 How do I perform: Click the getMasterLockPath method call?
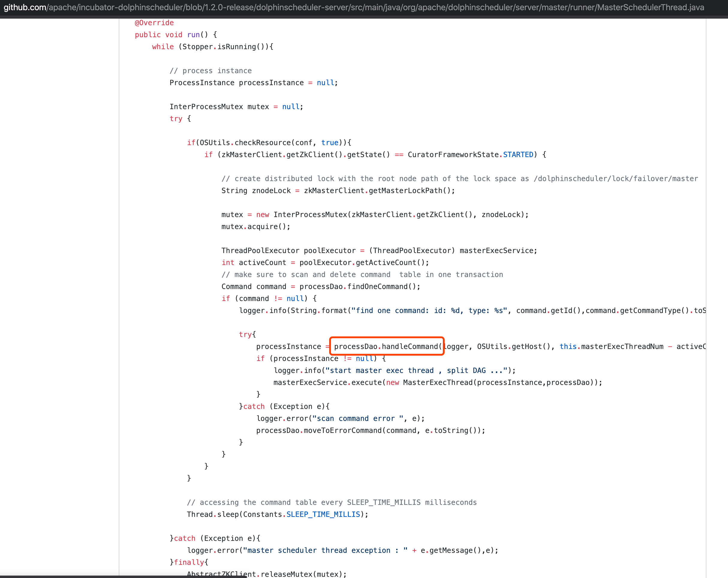coord(405,190)
